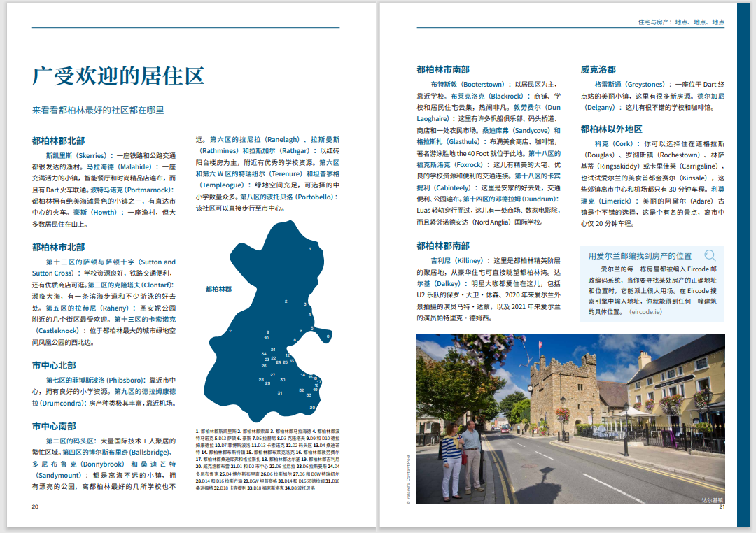This screenshot has height=533, width=756.
Task: Click the place name (Rathgar)
Action: pos(295,151)
